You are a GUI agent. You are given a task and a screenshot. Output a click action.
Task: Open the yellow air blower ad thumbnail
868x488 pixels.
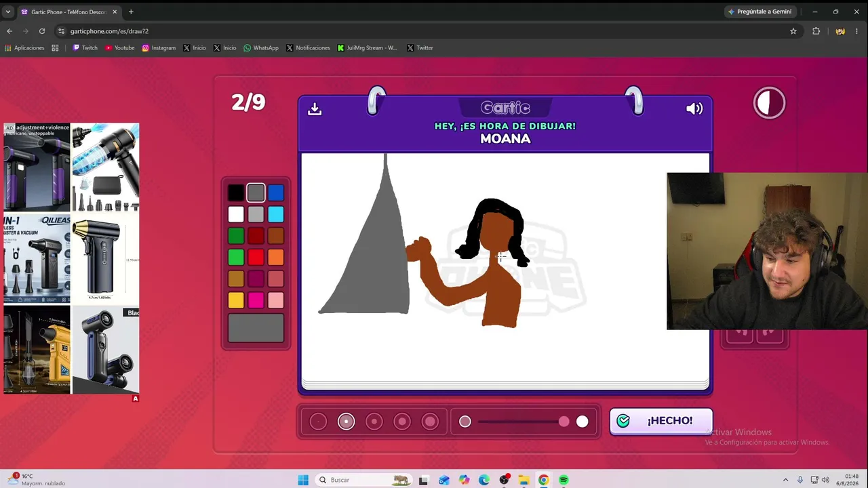[x=37, y=350]
